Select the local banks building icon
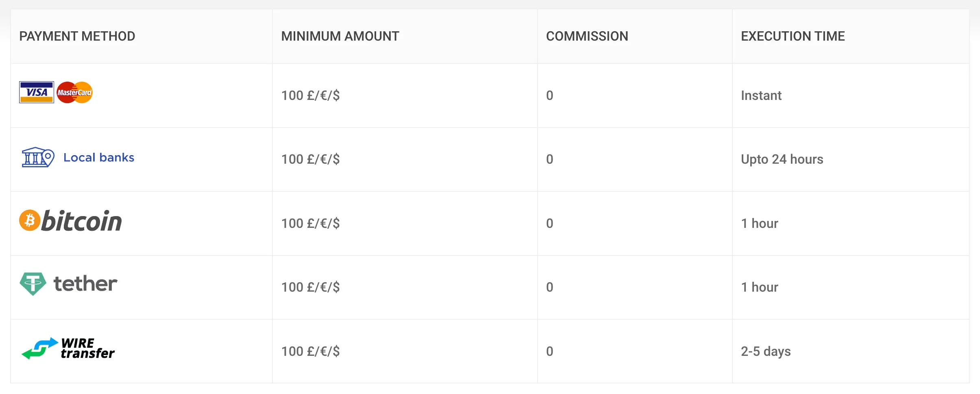980x394 pixels. coord(38,157)
